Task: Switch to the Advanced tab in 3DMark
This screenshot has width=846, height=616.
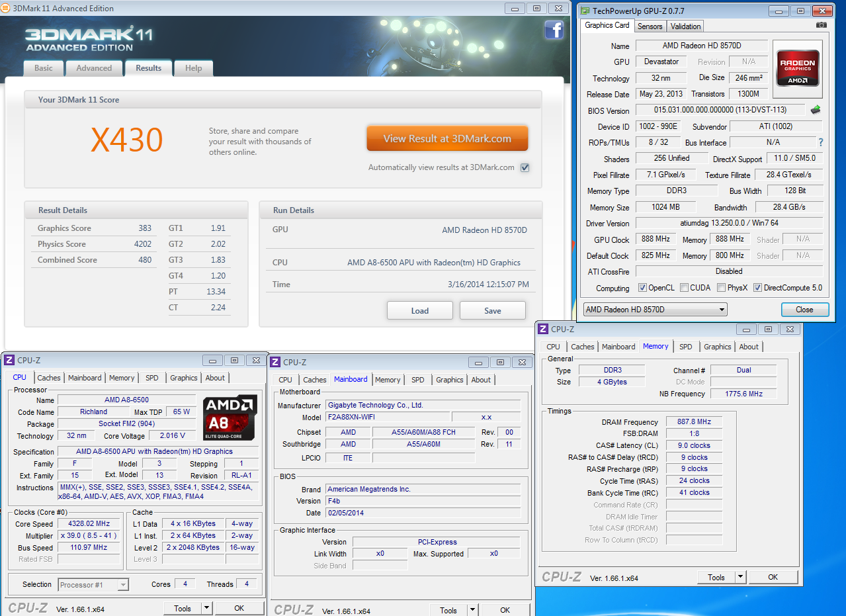Action: tap(94, 68)
